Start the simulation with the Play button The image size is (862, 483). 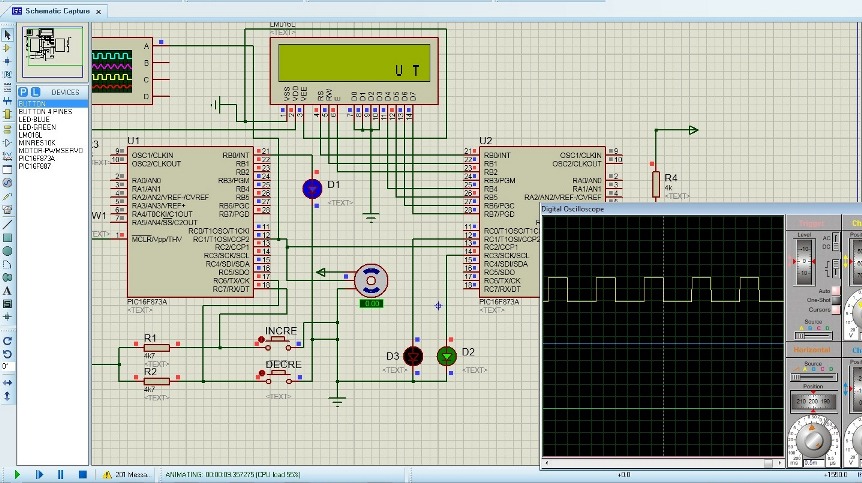pyautogui.click(x=17, y=474)
